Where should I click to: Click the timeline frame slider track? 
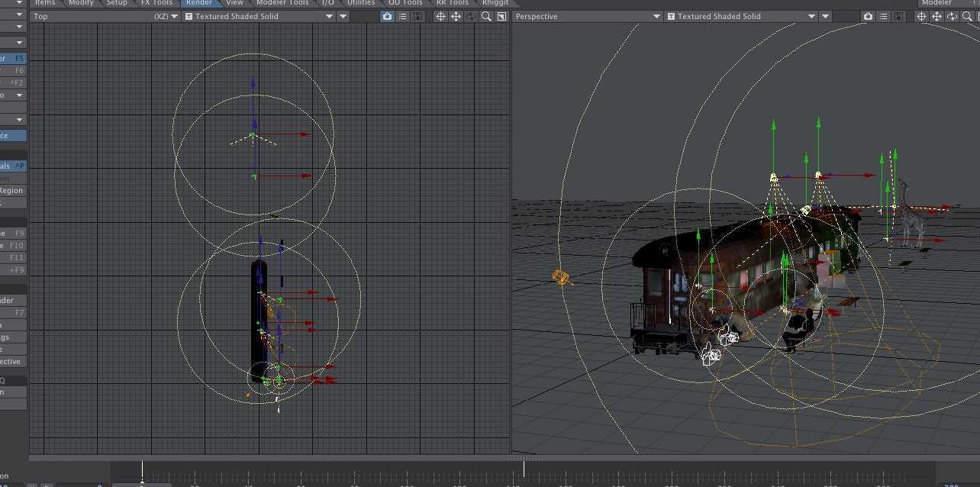coord(523,474)
